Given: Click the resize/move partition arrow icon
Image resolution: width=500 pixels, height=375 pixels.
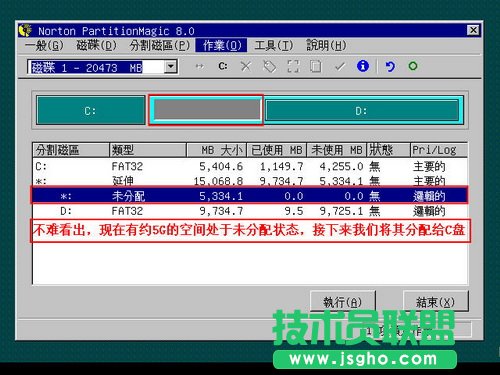Looking at the screenshot, I should tap(200, 66).
